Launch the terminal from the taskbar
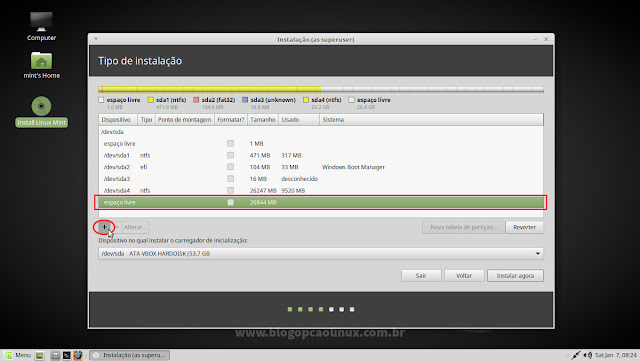Screen dimensions: 640x361 (x=67, y=355)
